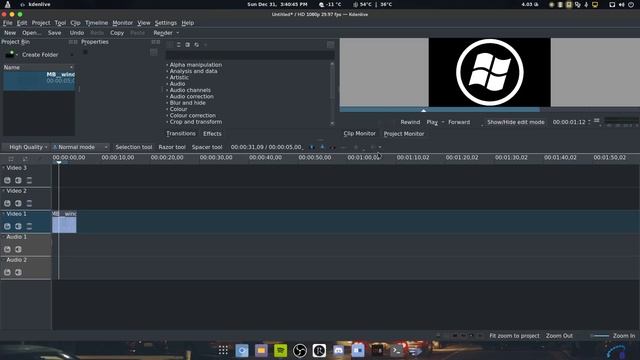Click the effect list panel icon at far right

click(330, 44)
